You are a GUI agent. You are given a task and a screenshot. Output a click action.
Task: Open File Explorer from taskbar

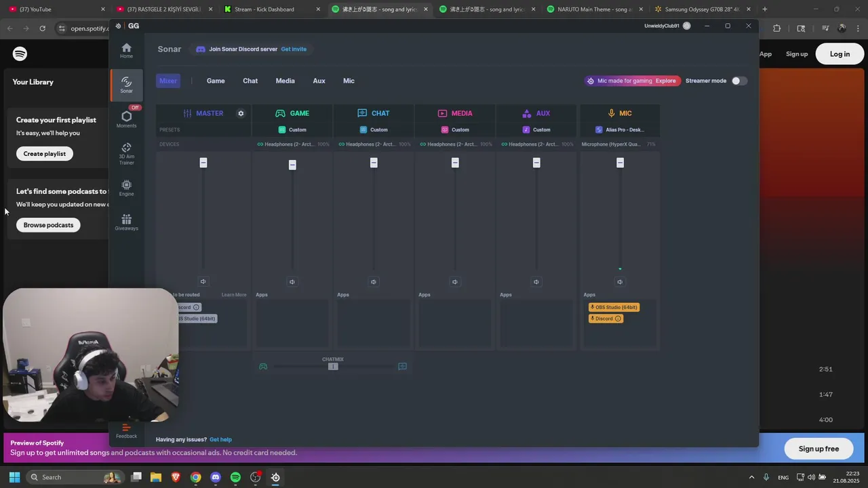156,477
